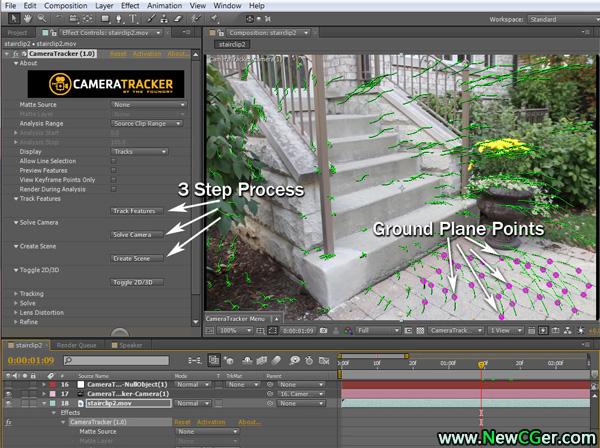The image size is (600, 448).
Task: Click the show channel color icon
Action: (x=348, y=331)
